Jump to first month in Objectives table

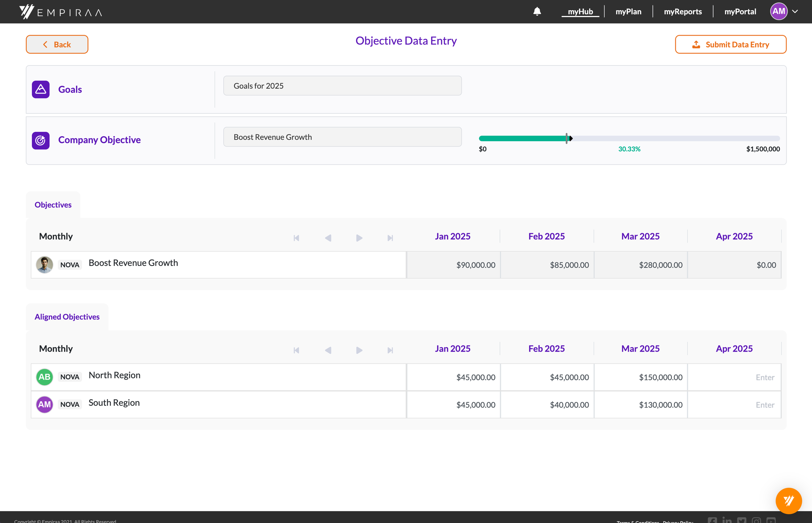click(x=296, y=238)
